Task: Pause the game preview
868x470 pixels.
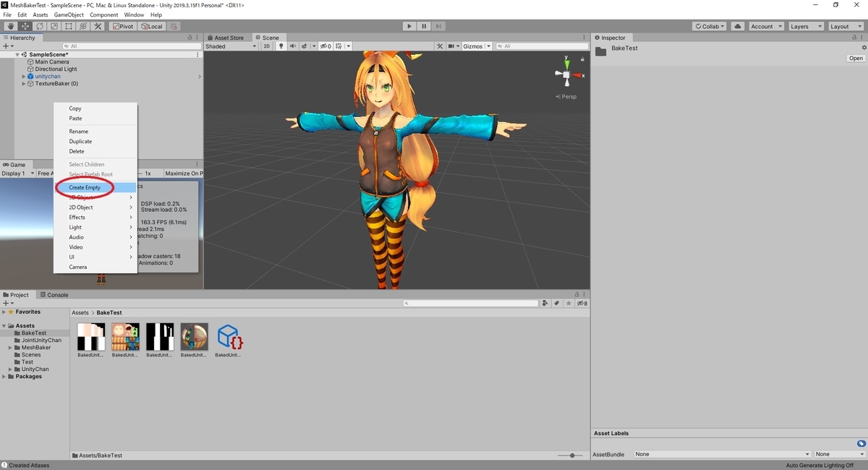Action: coord(424,26)
